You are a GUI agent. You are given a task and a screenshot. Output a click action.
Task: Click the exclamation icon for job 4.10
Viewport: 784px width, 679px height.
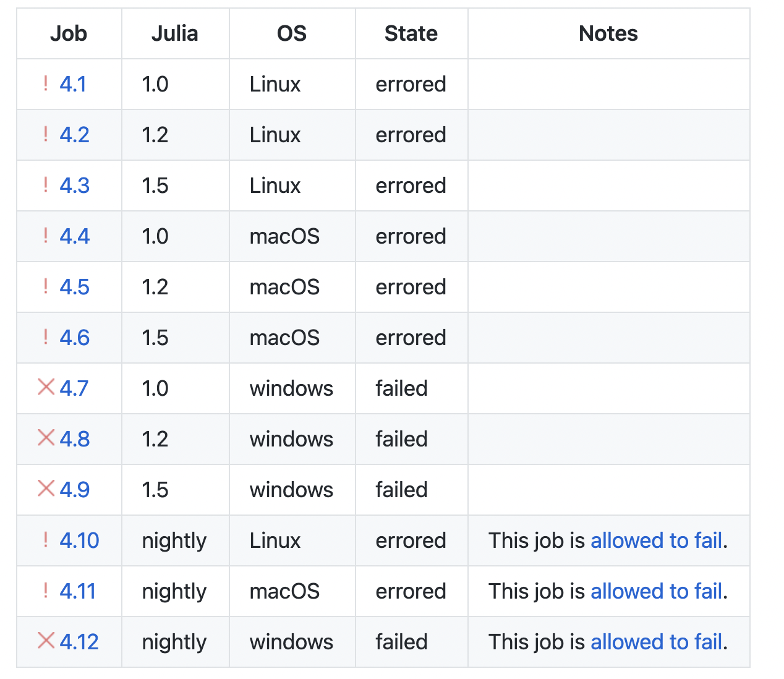46,540
